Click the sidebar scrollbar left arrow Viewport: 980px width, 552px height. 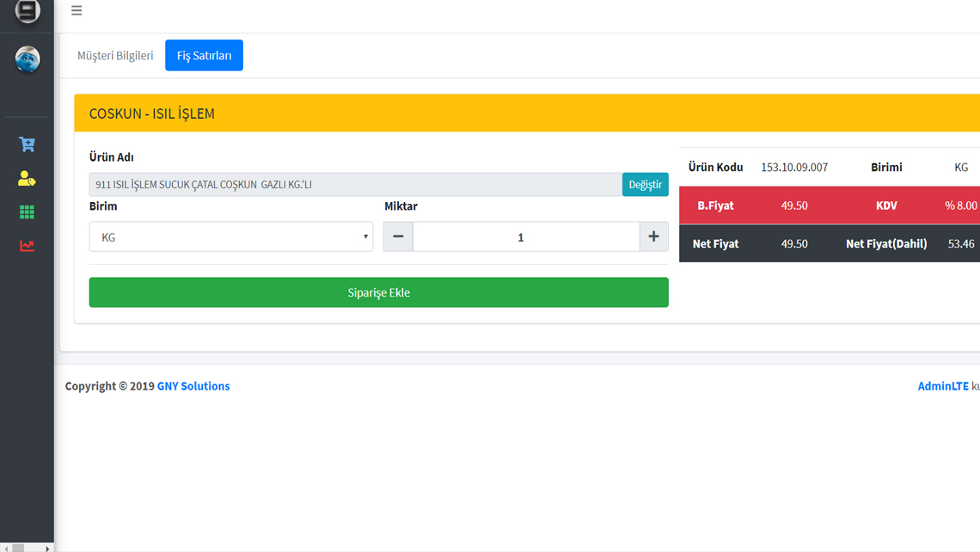[5, 548]
